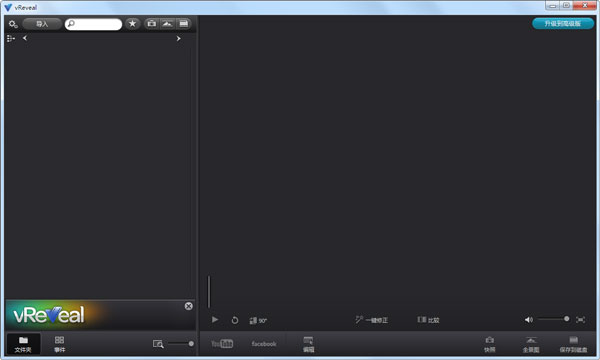This screenshot has width=600, height=360.
Task: Open the 编辑 edit tool
Action: coord(308,344)
